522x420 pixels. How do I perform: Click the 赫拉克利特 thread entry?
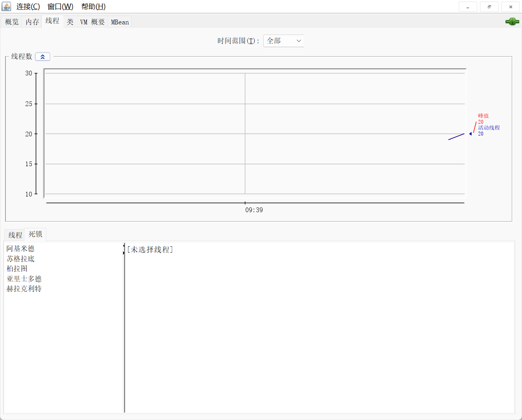click(24, 289)
